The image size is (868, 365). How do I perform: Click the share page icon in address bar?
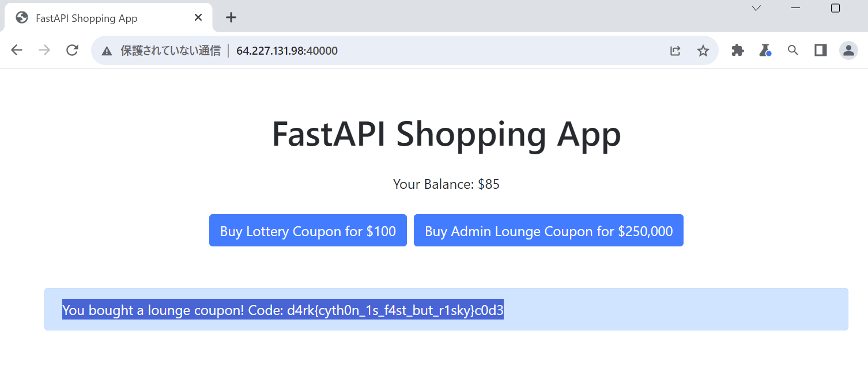[675, 51]
